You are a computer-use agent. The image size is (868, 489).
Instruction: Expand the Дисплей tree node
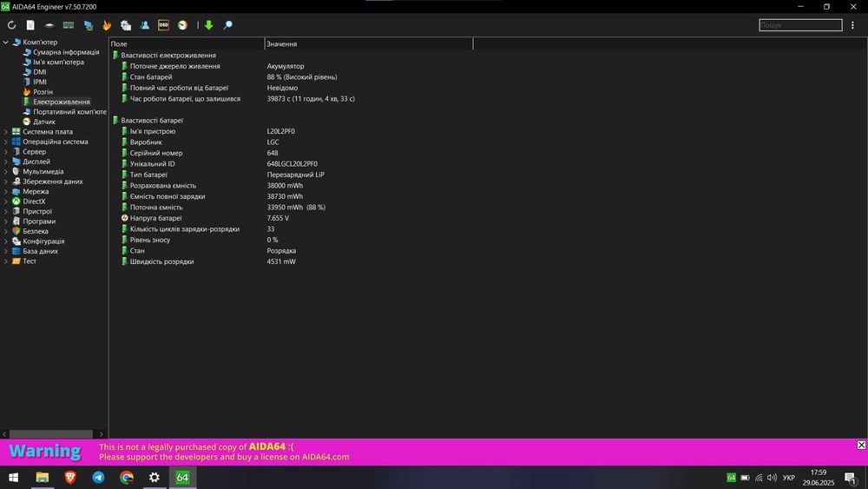(5, 162)
